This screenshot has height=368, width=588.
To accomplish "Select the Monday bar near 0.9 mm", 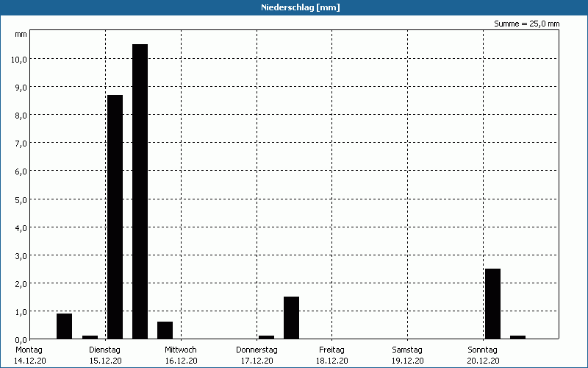I will tap(64, 326).
